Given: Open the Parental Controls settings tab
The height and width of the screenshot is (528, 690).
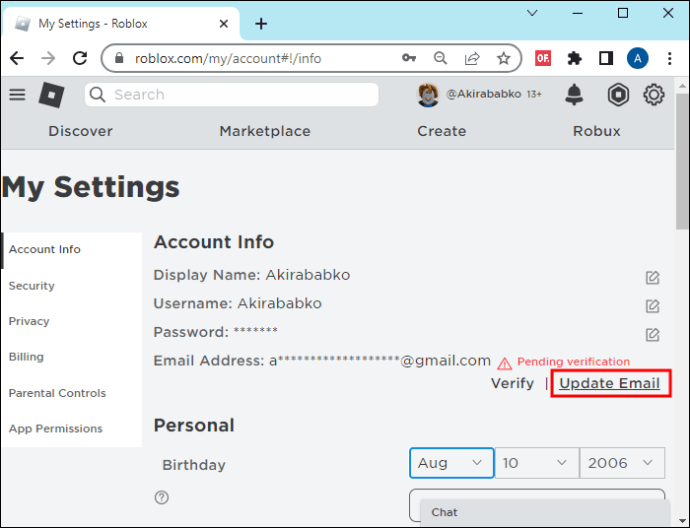Looking at the screenshot, I should 72,393.
